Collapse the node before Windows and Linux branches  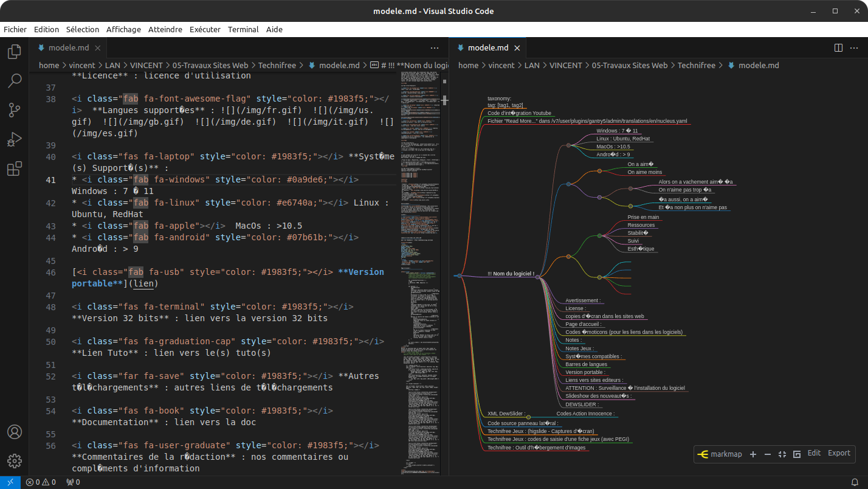pos(568,145)
